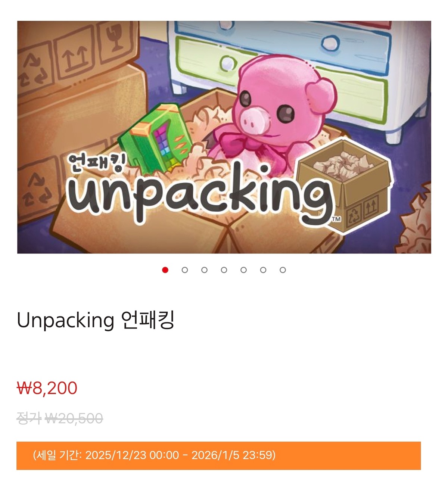Viewport: 448px width, 483px height.
Task: Show the last carousel slide dot
Action: point(283,270)
